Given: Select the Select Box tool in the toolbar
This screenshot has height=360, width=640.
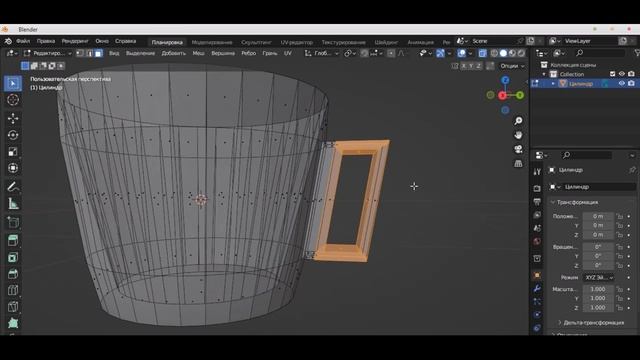Looking at the screenshot, I should pyautogui.click(x=13, y=83).
